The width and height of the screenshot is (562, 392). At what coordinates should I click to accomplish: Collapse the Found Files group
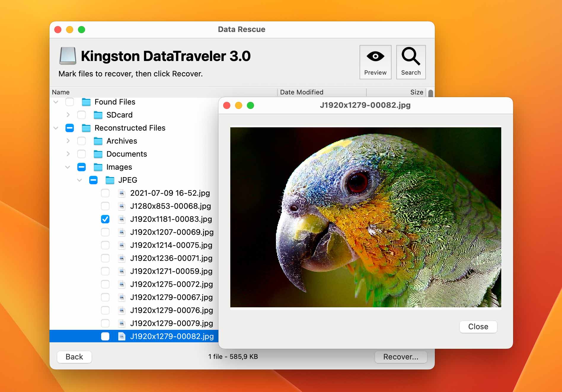coord(56,102)
